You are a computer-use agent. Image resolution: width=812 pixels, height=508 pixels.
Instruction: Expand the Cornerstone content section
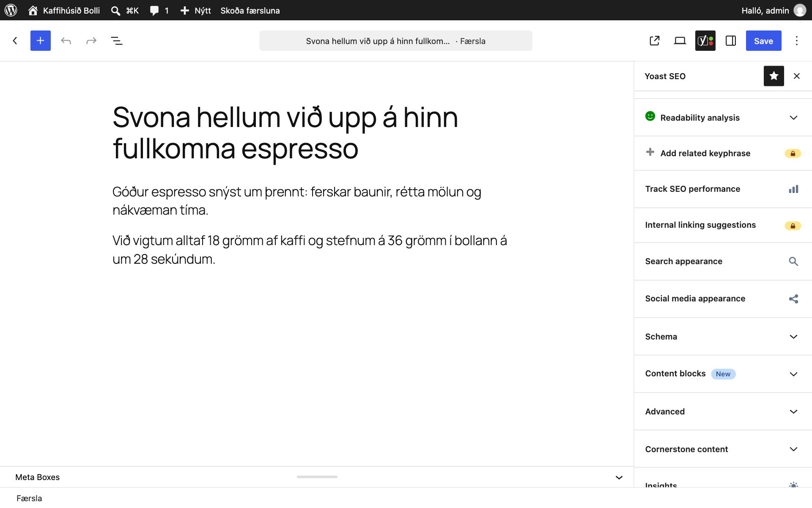pos(723,449)
